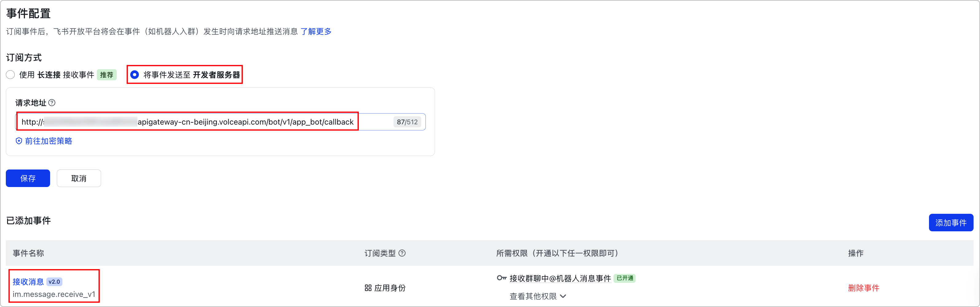Click the grid icon beside 应用身份
The image size is (980, 307).
tap(368, 288)
